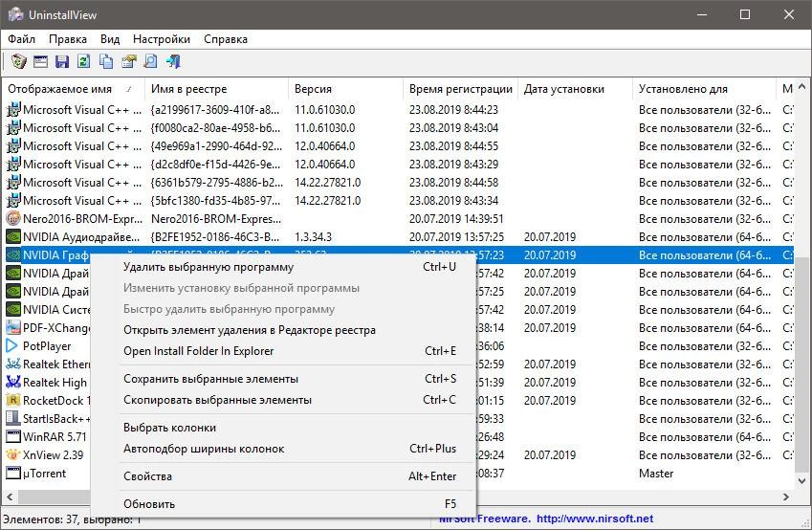The height and width of the screenshot is (530, 812).
Task: Sort by Дата установки column header
Action: click(576, 89)
